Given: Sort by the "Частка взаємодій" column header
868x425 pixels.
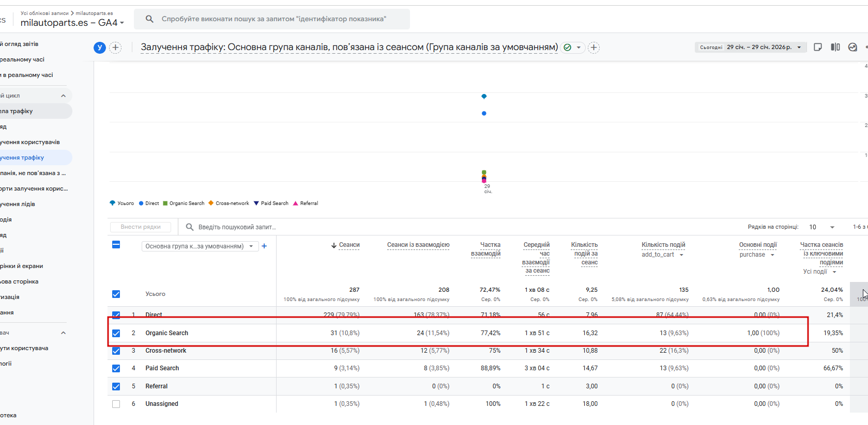Looking at the screenshot, I should 486,249.
